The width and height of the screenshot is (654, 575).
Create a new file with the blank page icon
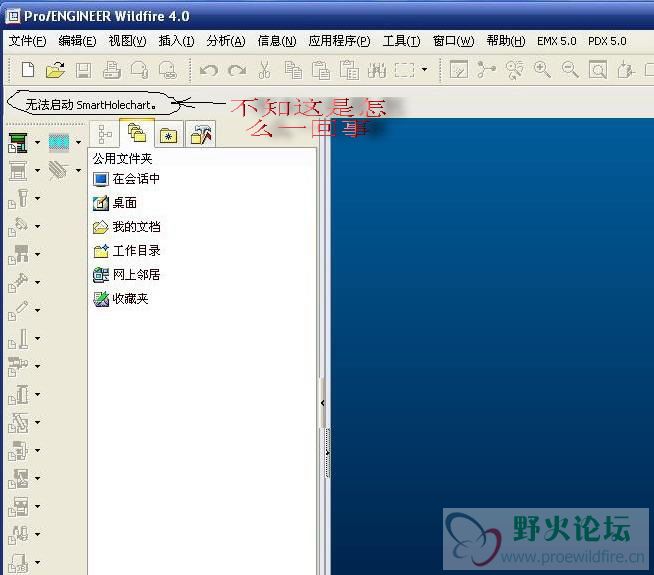[x=28, y=70]
